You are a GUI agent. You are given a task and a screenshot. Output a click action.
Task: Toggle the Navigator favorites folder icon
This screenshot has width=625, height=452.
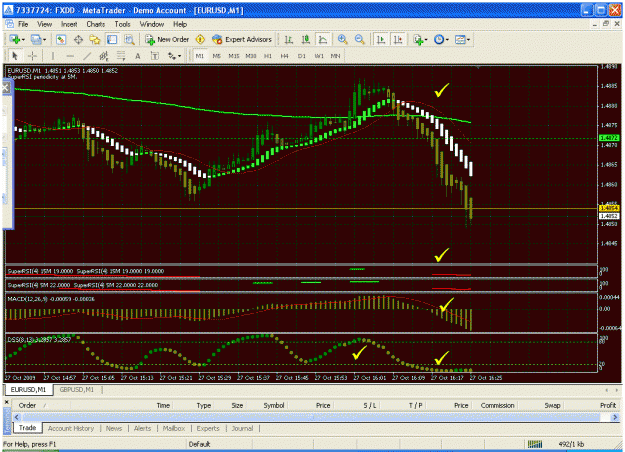[95, 39]
